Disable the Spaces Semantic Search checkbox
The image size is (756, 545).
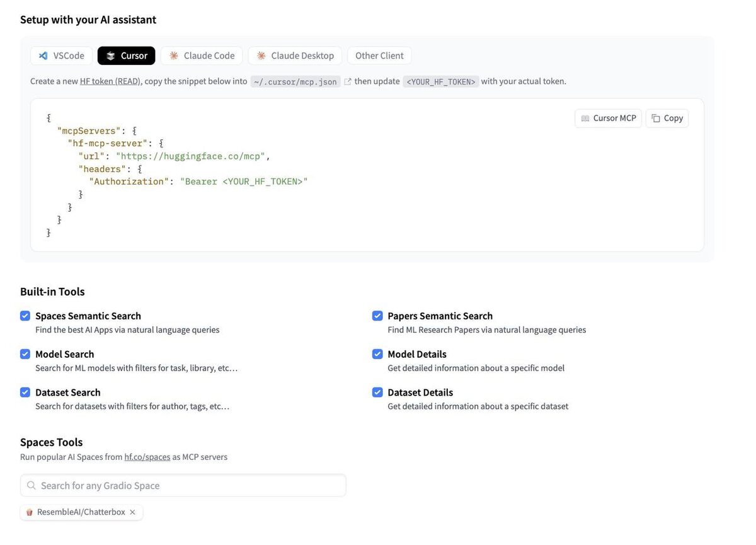25,316
